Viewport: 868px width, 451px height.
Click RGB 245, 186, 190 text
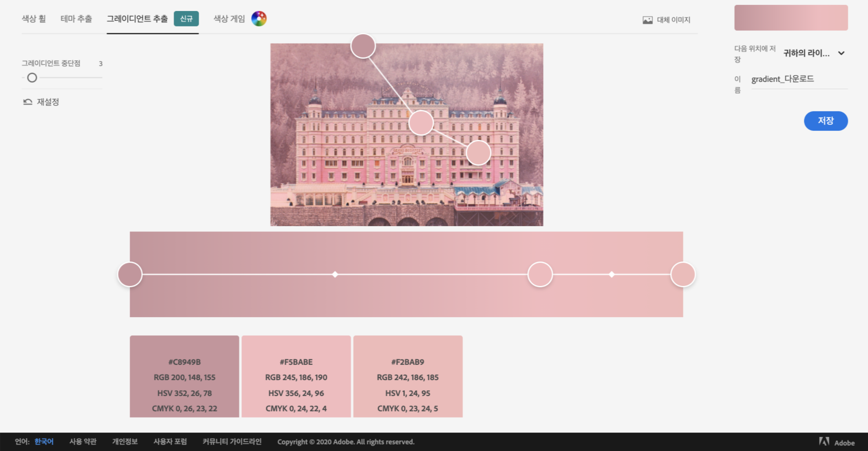[x=296, y=378]
